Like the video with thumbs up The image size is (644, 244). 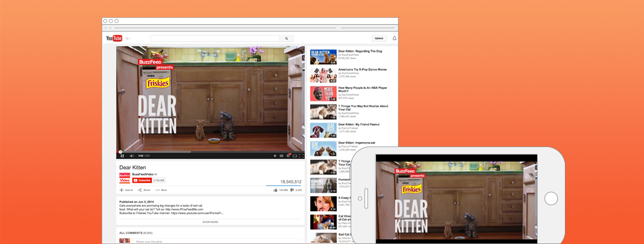coord(276,190)
